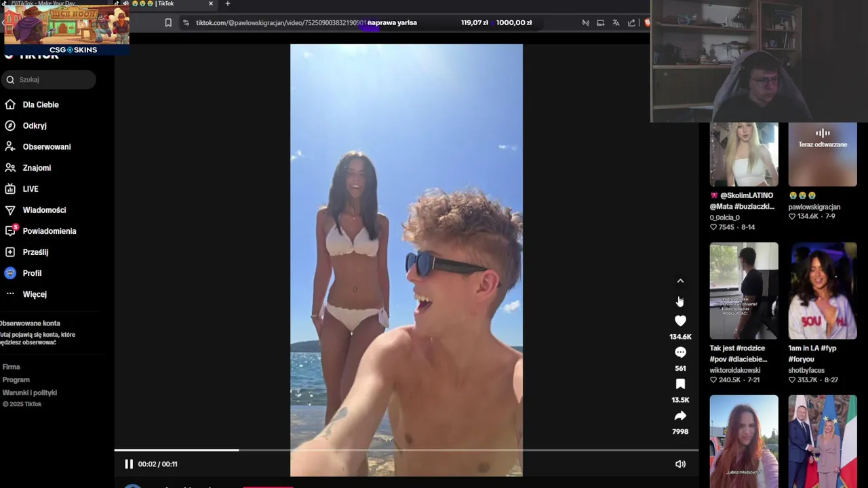Viewport: 868px width, 488px height.
Task: Open @SkolimLATINO video thumbnail
Action: click(x=744, y=155)
